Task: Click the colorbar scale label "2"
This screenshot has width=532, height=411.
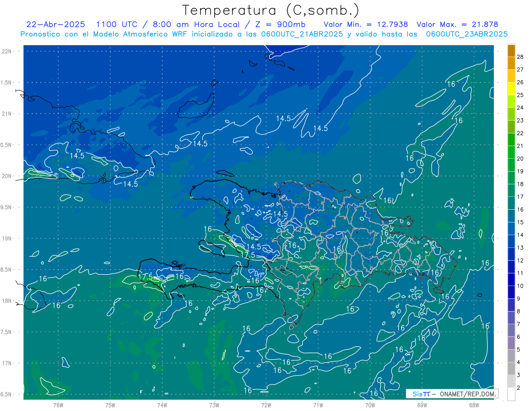Action: [x=518, y=388]
